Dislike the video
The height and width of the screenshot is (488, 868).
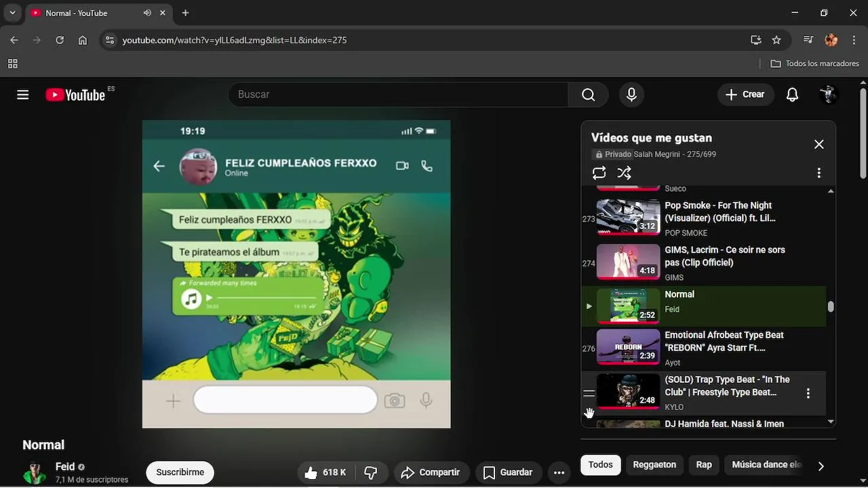pyautogui.click(x=371, y=472)
